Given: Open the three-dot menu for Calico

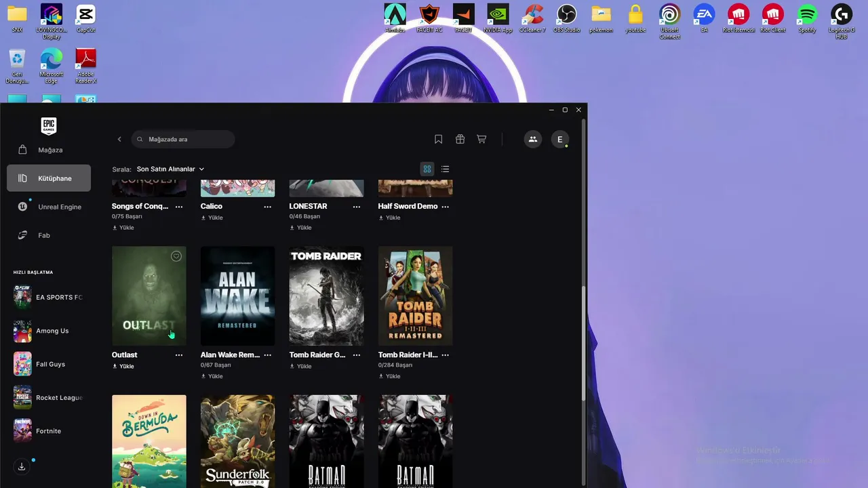Looking at the screenshot, I should pyautogui.click(x=268, y=207).
